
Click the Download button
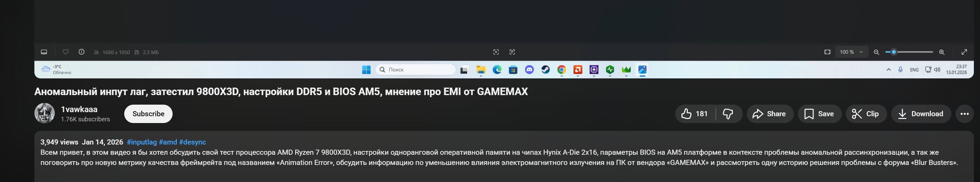point(921,114)
